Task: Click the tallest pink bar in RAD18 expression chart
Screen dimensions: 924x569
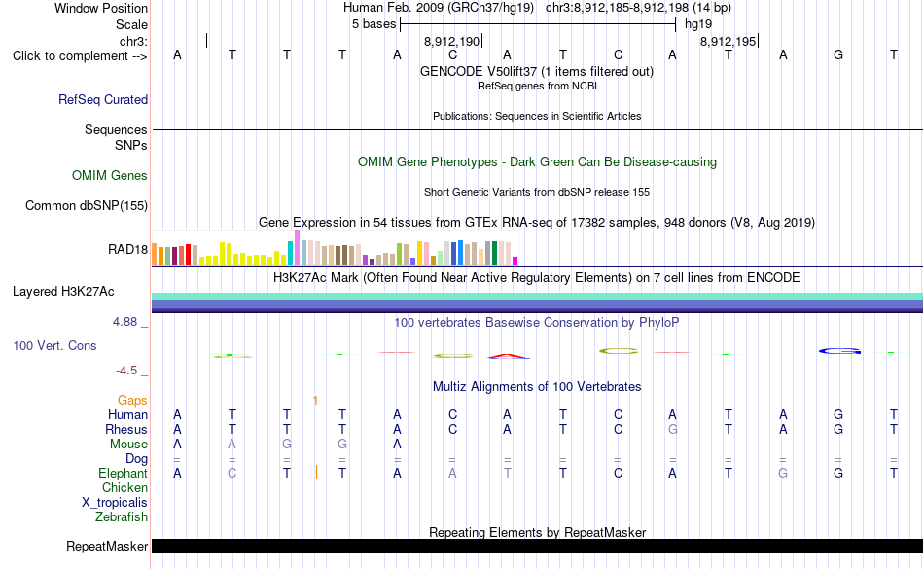Action: point(297,247)
